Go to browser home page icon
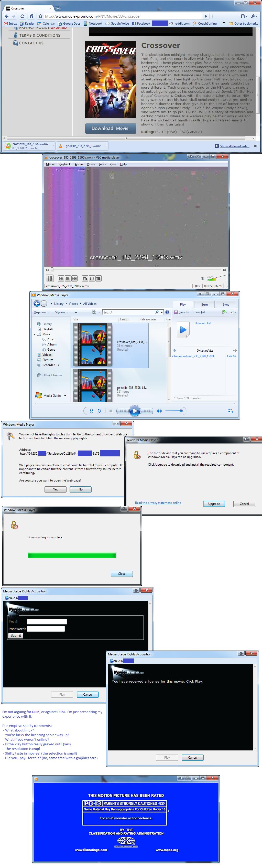Viewport: 262px width, 868px height. pos(31,16)
